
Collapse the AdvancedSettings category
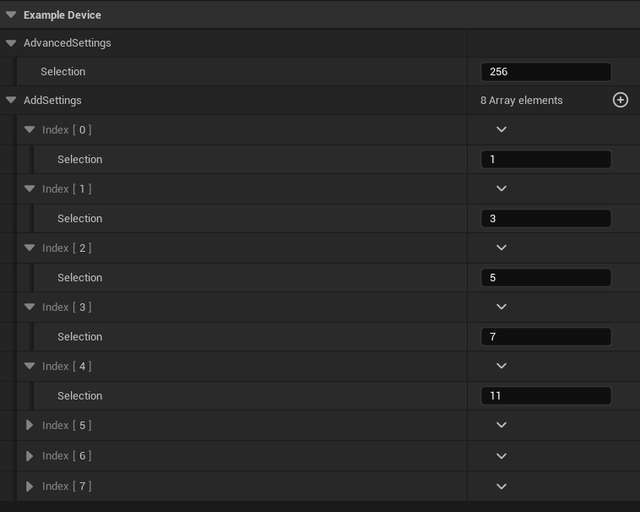coord(11,44)
